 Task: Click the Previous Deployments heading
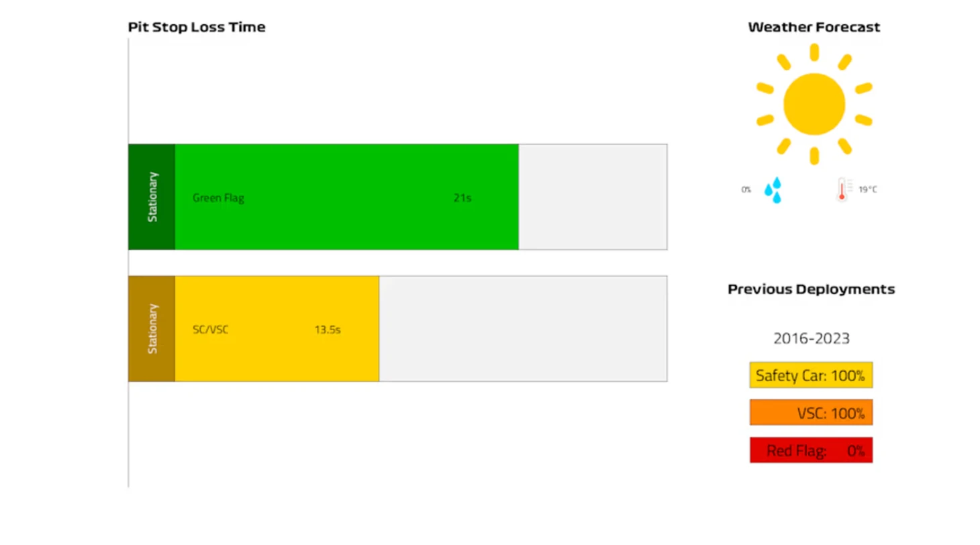(811, 289)
